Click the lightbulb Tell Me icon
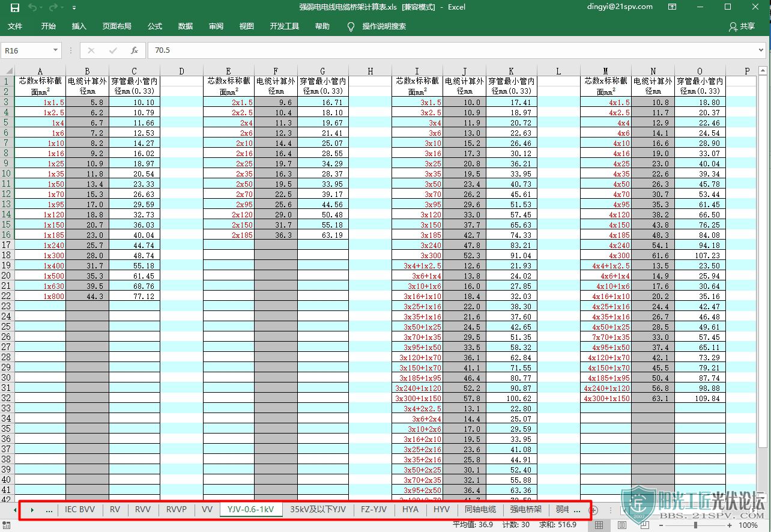771x532 pixels. (x=351, y=26)
